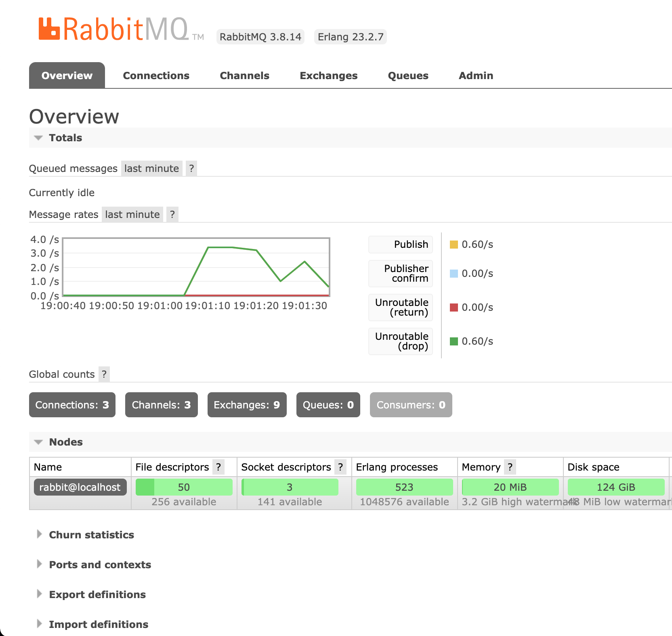Click the Exchanges: 9 count button
The width and height of the screenshot is (672, 636).
pyautogui.click(x=247, y=405)
